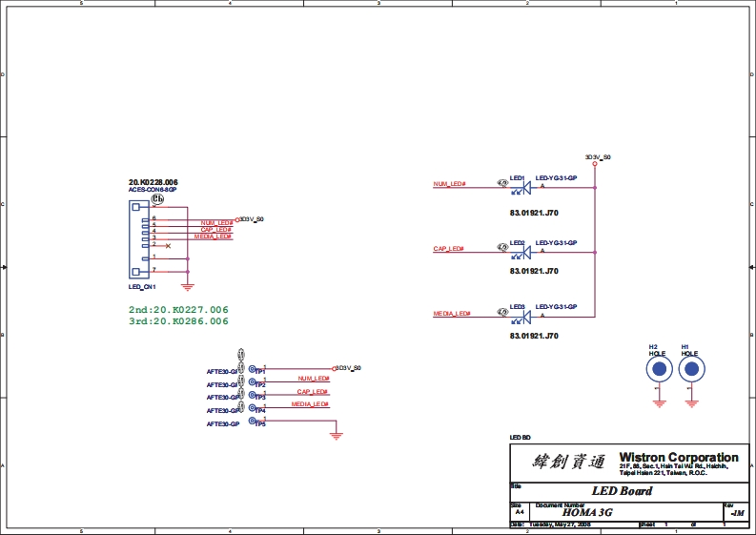Select the LED3 diode symbol
This screenshot has height=535, width=756.
(x=521, y=317)
